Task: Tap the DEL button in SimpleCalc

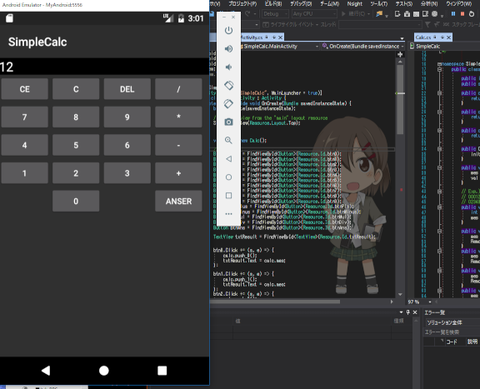Action: click(x=127, y=89)
